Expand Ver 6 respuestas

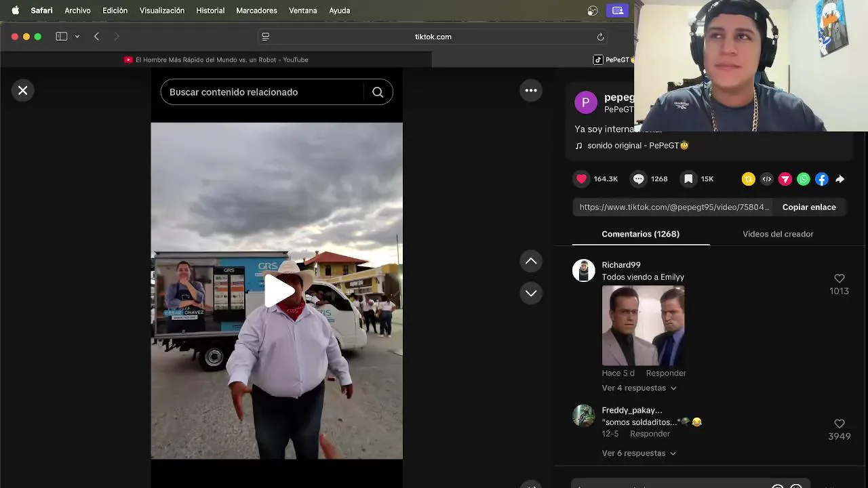click(x=639, y=453)
